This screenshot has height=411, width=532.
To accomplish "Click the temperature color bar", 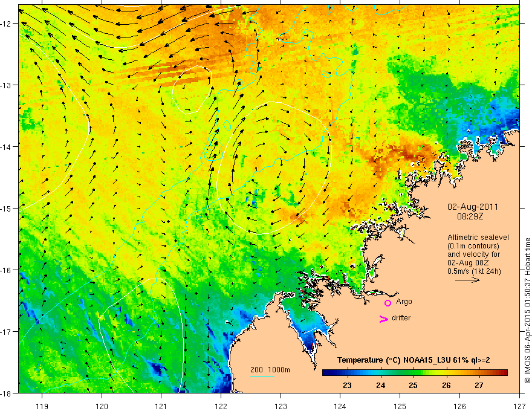I will [415, 372].
